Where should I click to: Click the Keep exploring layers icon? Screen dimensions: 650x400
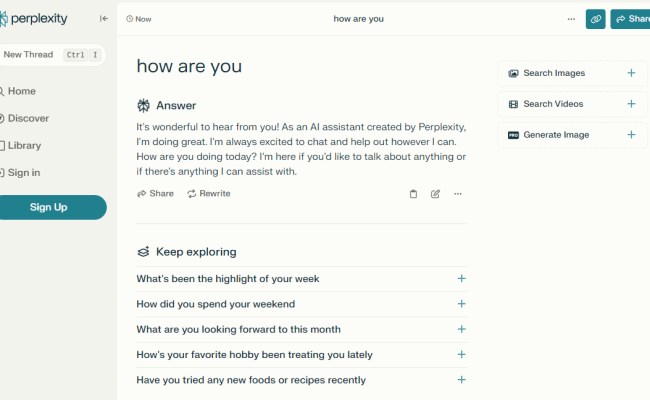coord(143,252)
